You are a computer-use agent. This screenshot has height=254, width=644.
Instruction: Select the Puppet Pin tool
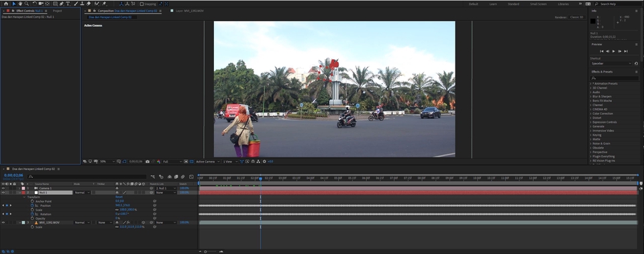pos(105,4)
